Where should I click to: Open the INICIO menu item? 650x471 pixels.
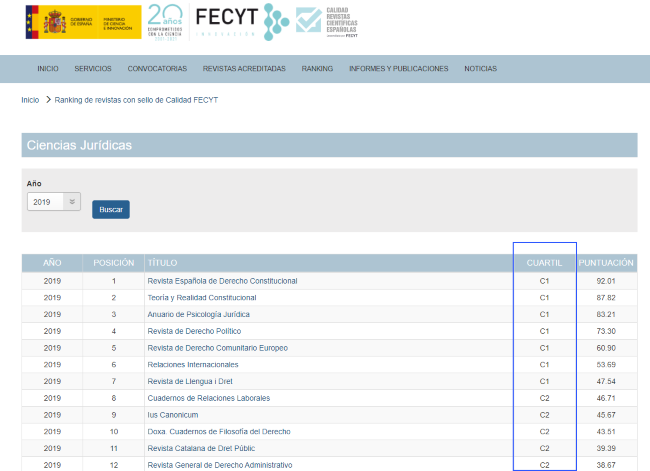click(48, 69)
